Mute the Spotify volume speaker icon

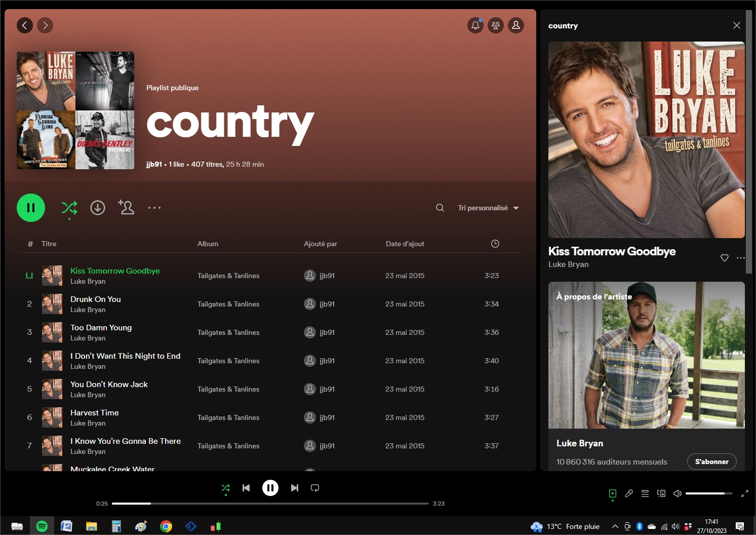678,493
